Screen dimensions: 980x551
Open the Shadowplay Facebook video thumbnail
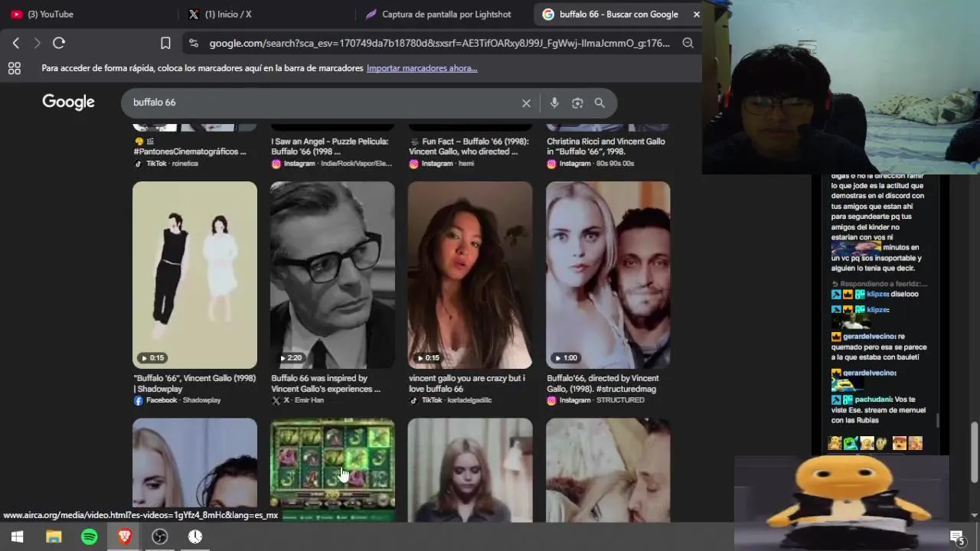coord(194,275)
